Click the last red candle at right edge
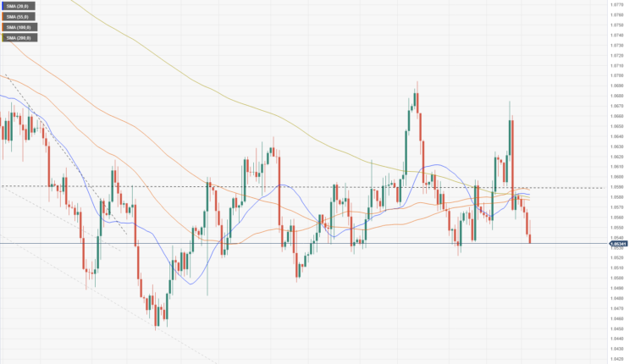Screen dimensions: 635x364 coord(529,228)
